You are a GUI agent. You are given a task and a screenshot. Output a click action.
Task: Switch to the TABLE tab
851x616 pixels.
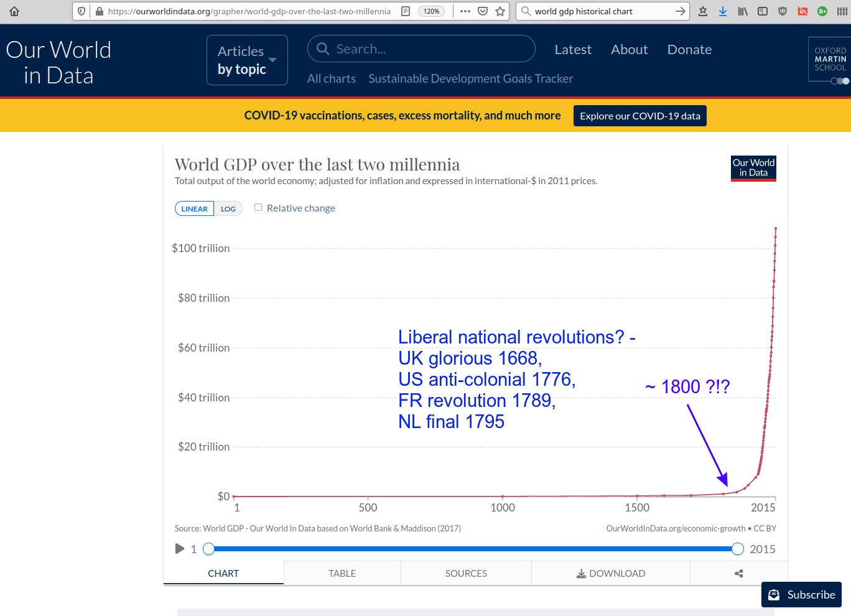[342, 573]
